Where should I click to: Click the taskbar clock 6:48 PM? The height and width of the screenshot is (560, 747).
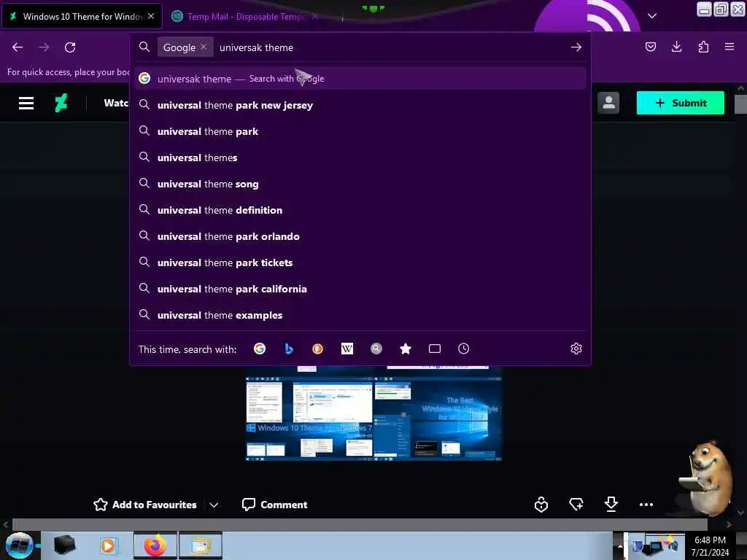pos(710,540)
